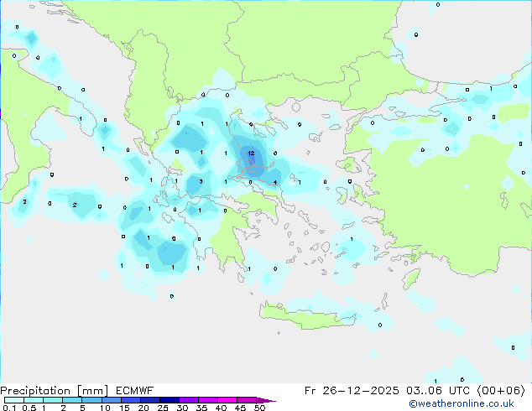Click the island of Rhodes on the map
The height and width of the screenshot is (411, 532).
[x=411, y=278]
